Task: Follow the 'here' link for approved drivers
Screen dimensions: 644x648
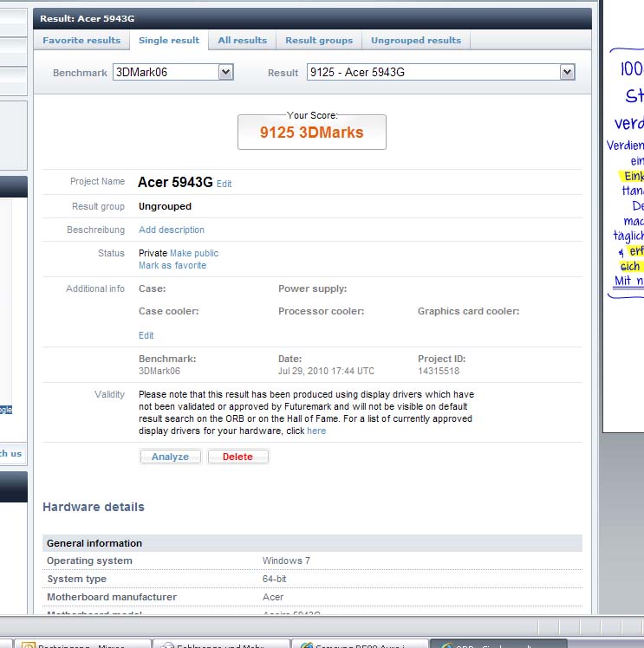Action: 316,431
